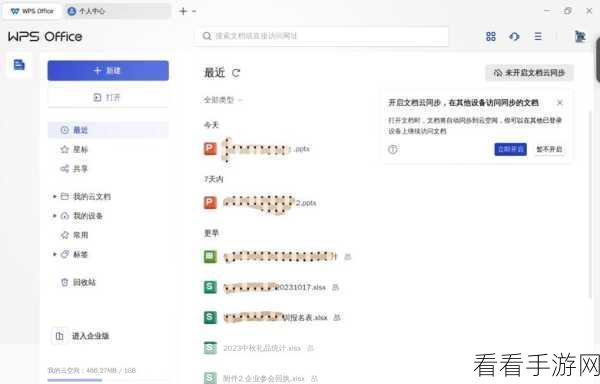Viewport: 600px width, 384px height.
Task: Click spreadsheet icon of 报名表.xlsx file
Action: pos(210,317)
